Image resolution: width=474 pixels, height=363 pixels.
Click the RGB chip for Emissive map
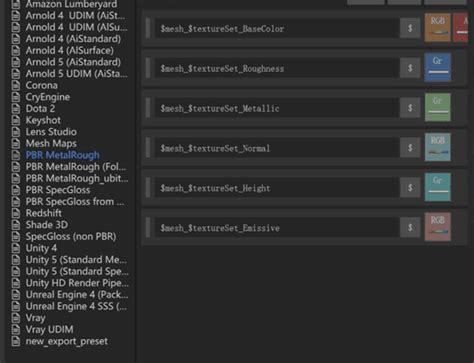click(x=437, y=227)
